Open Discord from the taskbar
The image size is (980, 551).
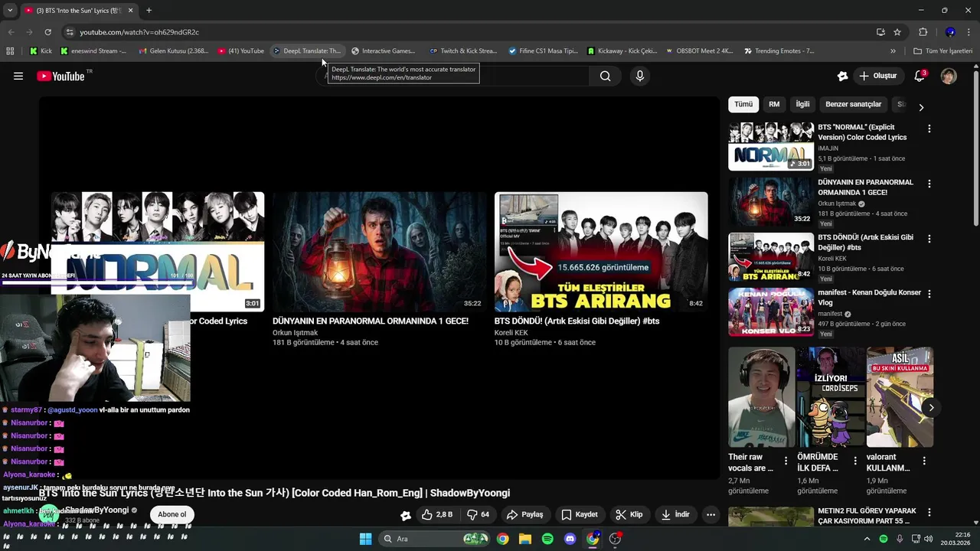pyautogui.click(x=570, y=539)
